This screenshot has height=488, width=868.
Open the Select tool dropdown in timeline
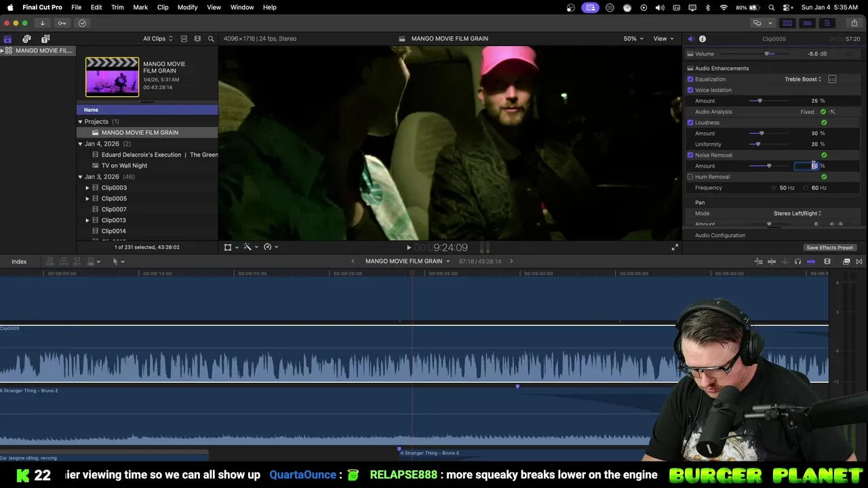(x=118, y=262)
